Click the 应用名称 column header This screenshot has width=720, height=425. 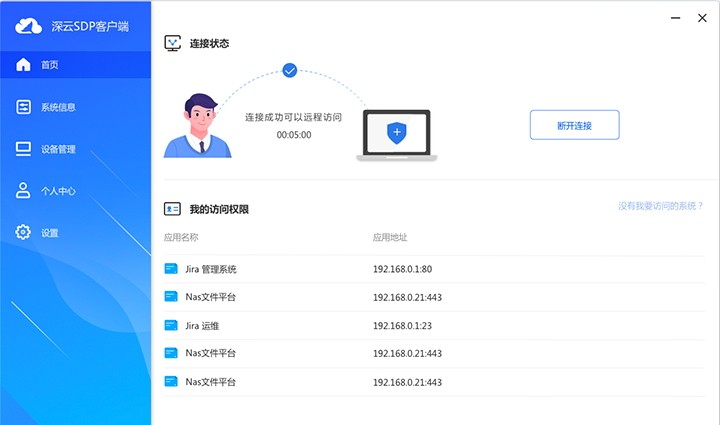point(181,237)
